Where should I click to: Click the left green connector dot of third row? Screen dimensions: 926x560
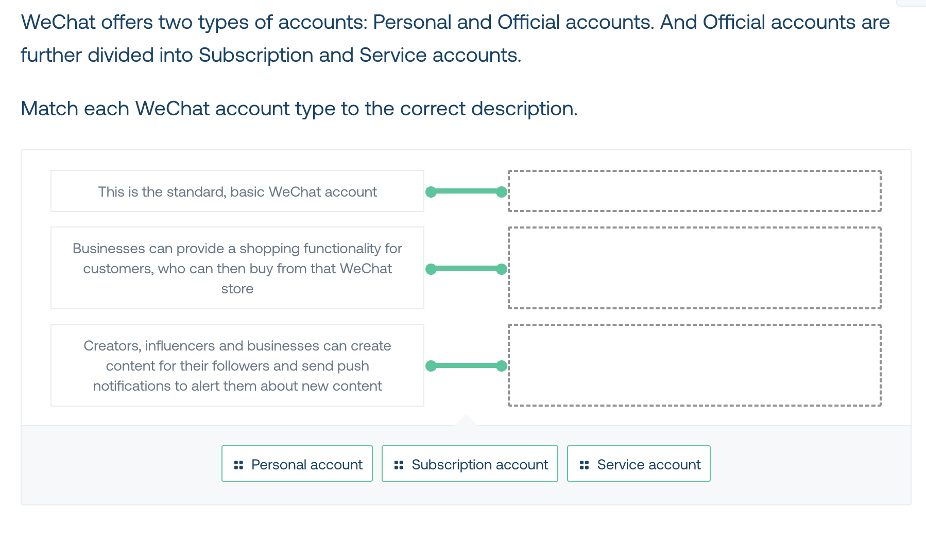(x=431, y=366)
